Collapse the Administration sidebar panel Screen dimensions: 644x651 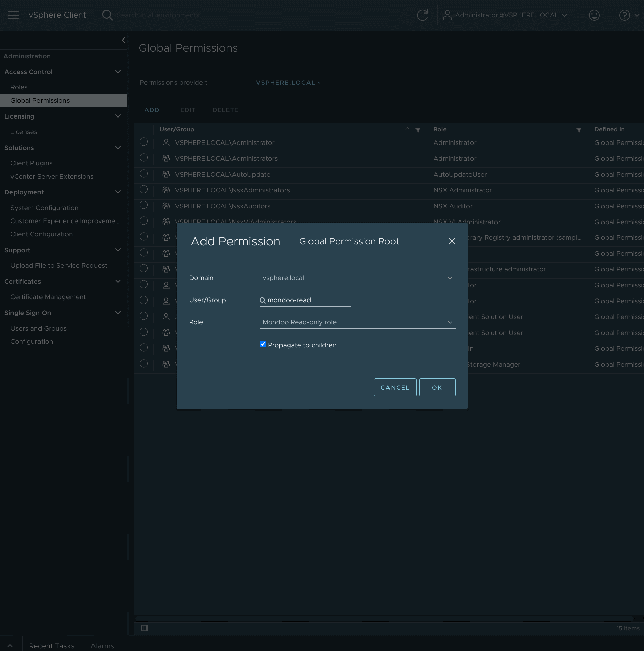click(x=123, y=40)
